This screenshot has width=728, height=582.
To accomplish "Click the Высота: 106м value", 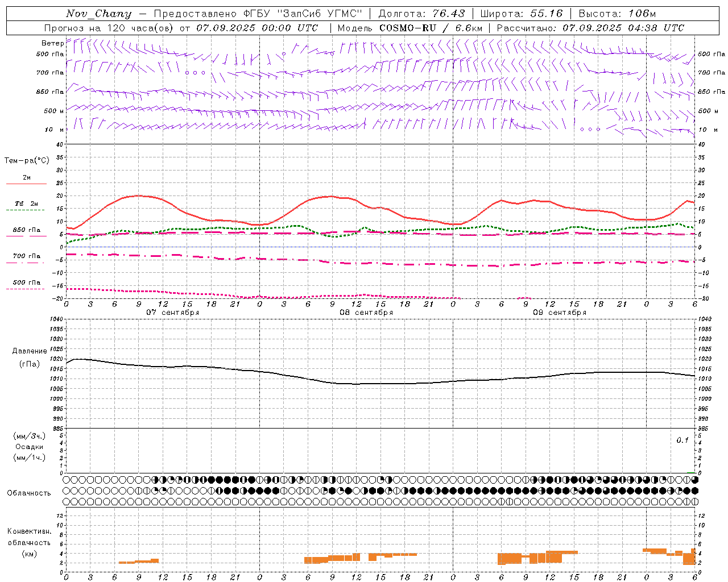I will [617, 14].
